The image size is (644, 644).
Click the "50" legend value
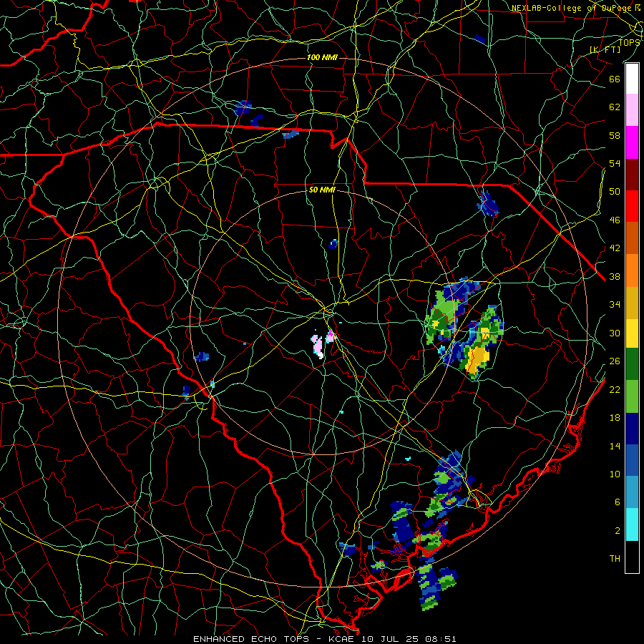pos(615,191)
